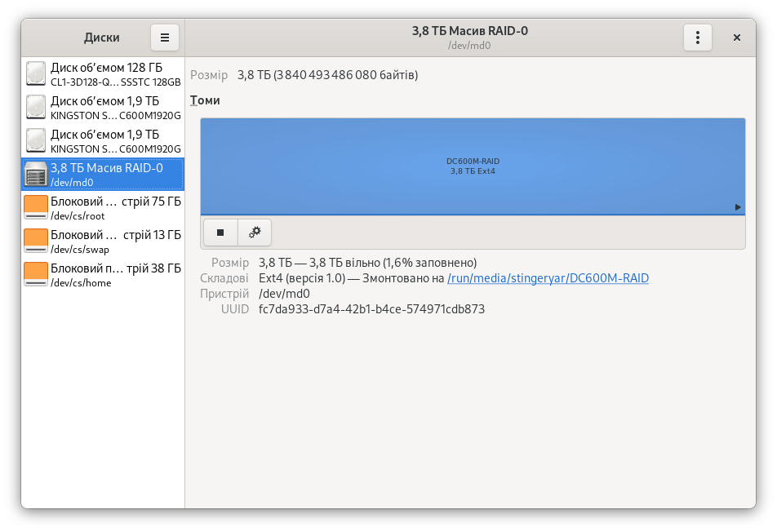Select the DC600M-RAID volume in the map

pos(473,166)
